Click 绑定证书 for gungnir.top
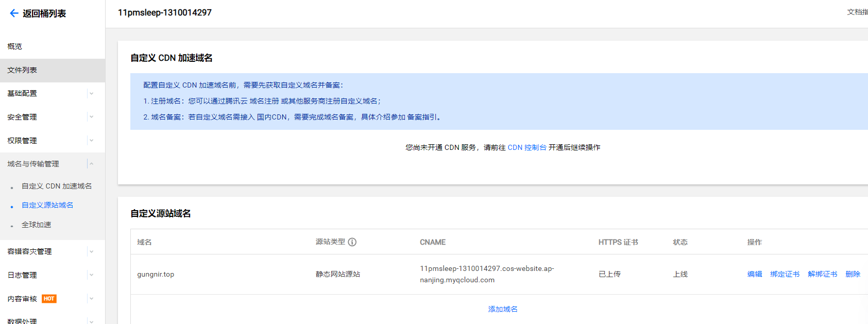Viewport: 868px width, 324px height. tap(785, 274)
